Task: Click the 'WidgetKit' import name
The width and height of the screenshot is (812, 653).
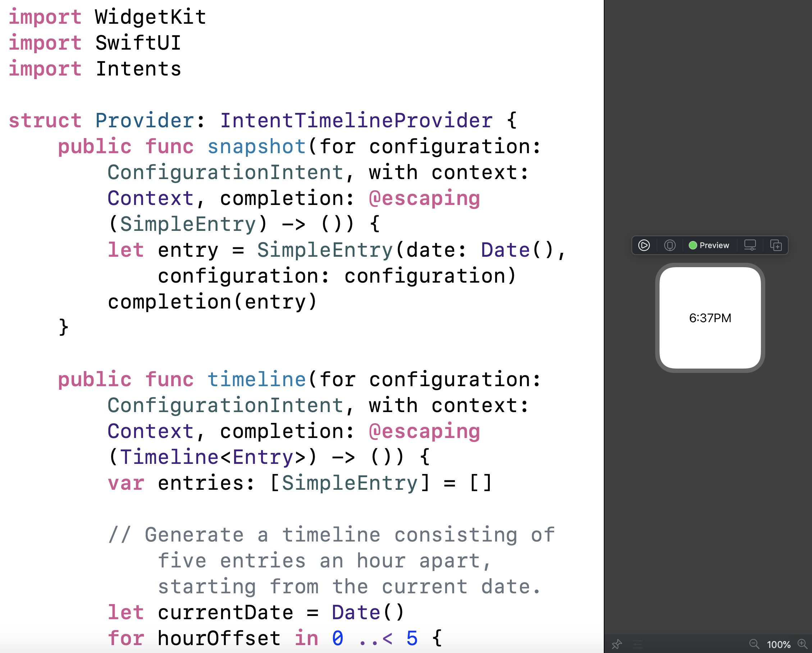Action: [150, 17]
